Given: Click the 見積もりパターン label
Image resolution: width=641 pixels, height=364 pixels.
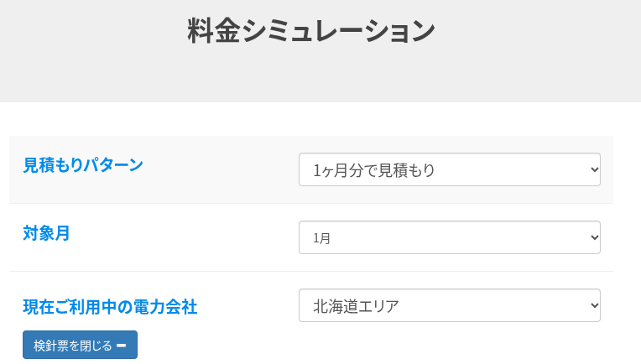Looking at the screenshot, I should tap(83, 165).
